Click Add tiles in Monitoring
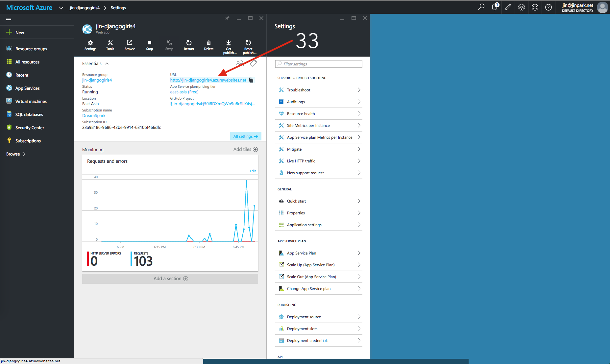Viewport: 610px width, 364px height. (x=245, y=149)
